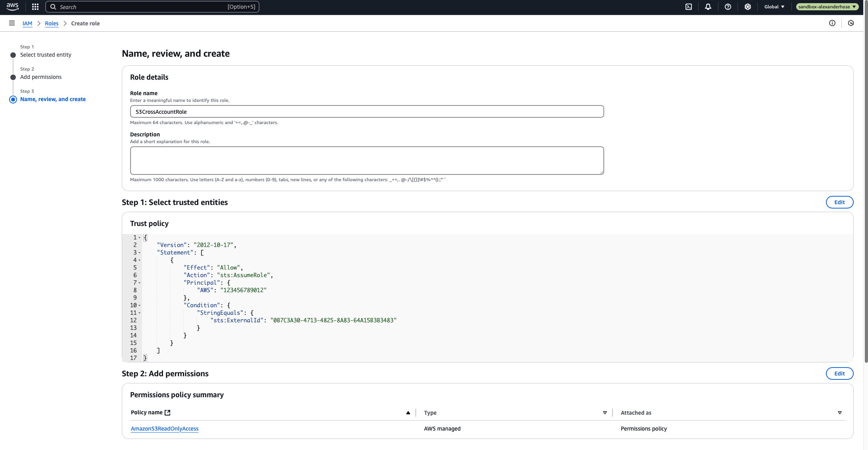Collapse the fold arrow on line 4

click(x=139, y=260)
